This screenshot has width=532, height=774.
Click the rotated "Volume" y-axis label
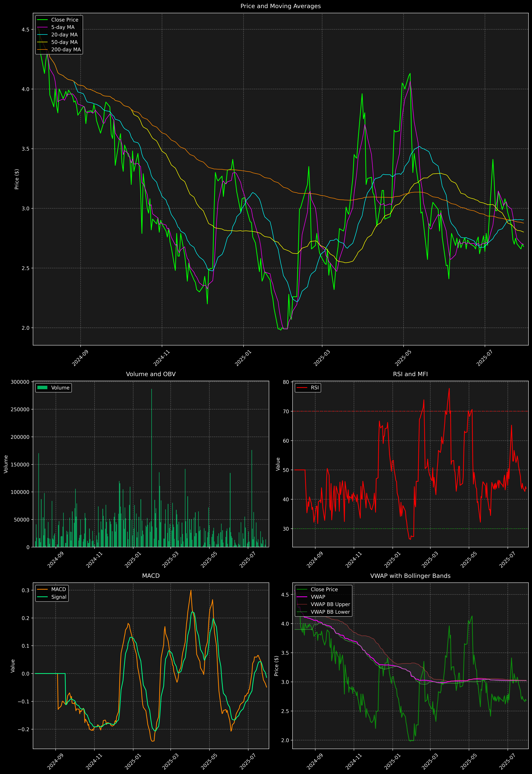pyautogui.click(x=6, y=464)
